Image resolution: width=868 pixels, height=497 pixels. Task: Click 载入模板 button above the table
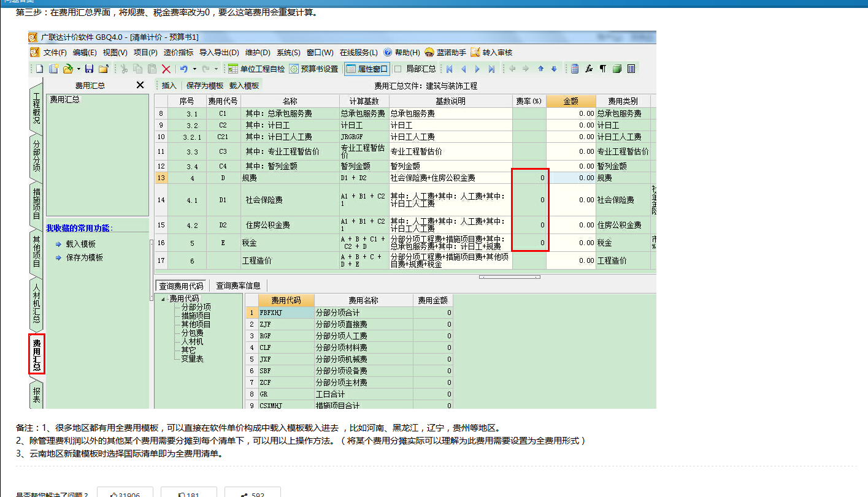(244, 86)
